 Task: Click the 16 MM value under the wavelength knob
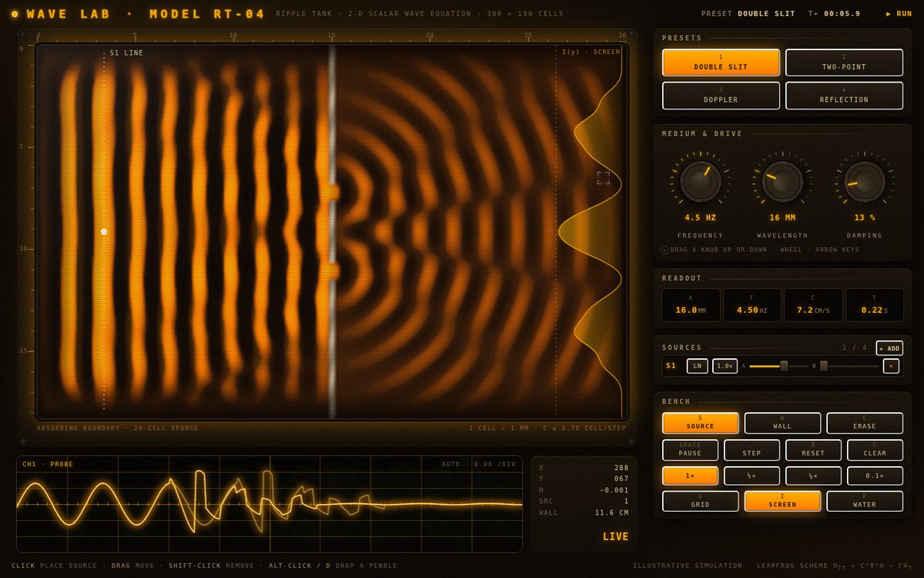tap(782, 218)
